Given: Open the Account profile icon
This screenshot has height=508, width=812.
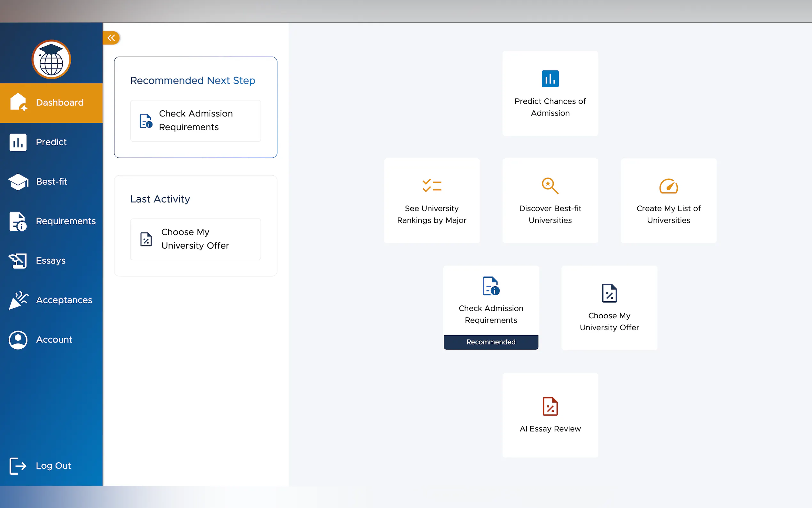Looking at the screenshot, I should [18, 340].
